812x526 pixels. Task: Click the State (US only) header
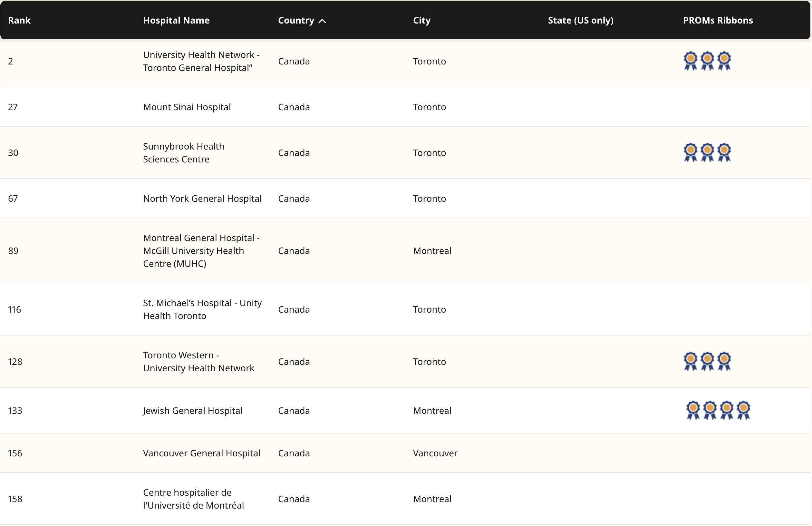581,20
